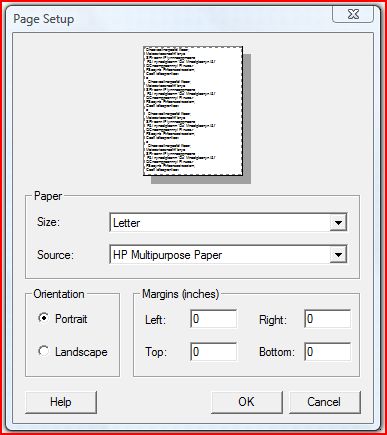This screenshot has width=387, height=435.
Task: Click the Cancel button
Action: click(x=325, y=402)
